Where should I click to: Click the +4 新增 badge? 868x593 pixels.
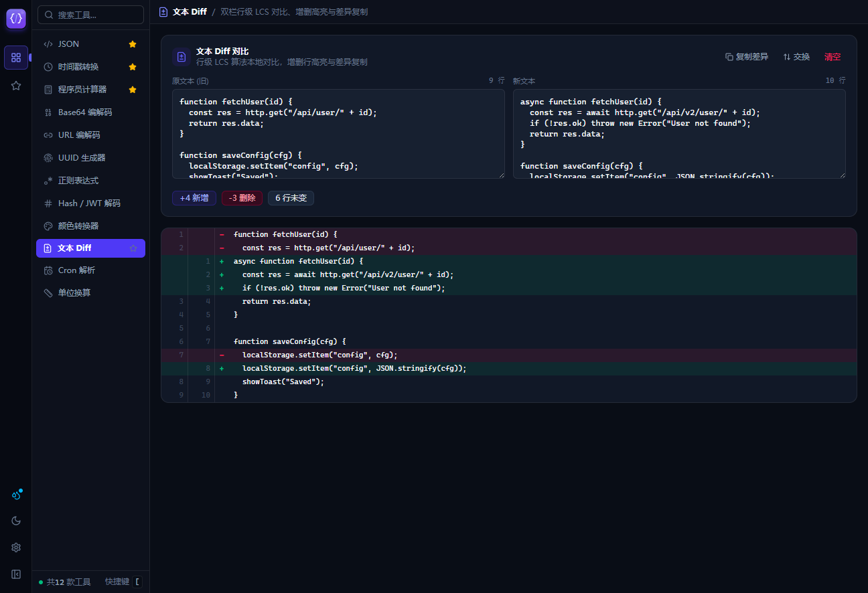(194, 198)
